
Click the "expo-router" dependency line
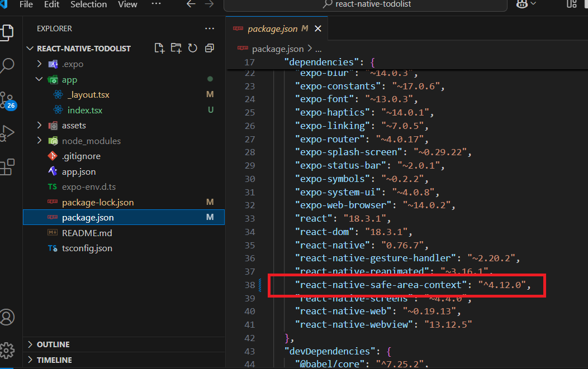362,140
